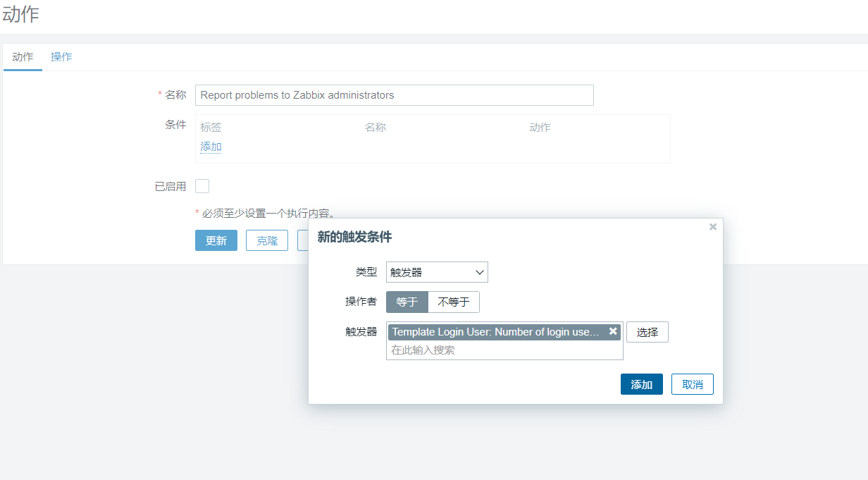The image size is (868, 480).
Task: Remove the Template Login User trigger tag
Action: (x=613, y=331)
